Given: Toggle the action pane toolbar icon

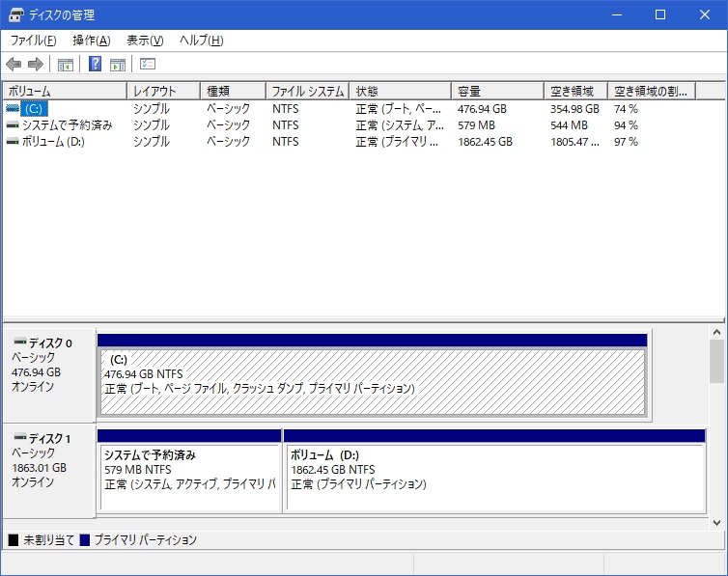Looking at the screenshot, I should click(118, 65).
